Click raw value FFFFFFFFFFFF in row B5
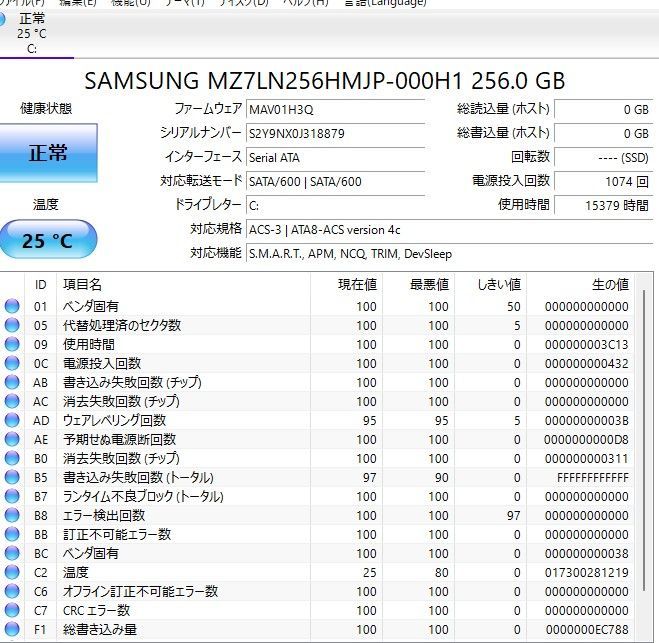 point(593,477)
